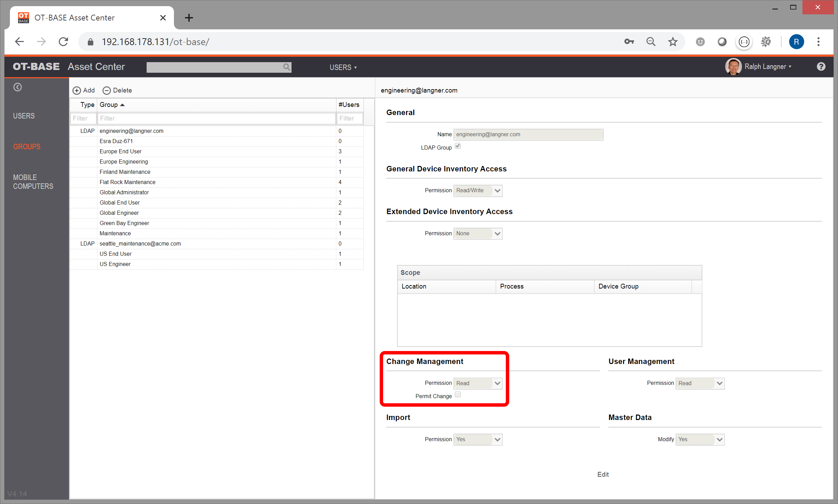The height and width of the screenshot is (504, 838).
Task: Click the Edit button
Action: (x=603, y=474)
